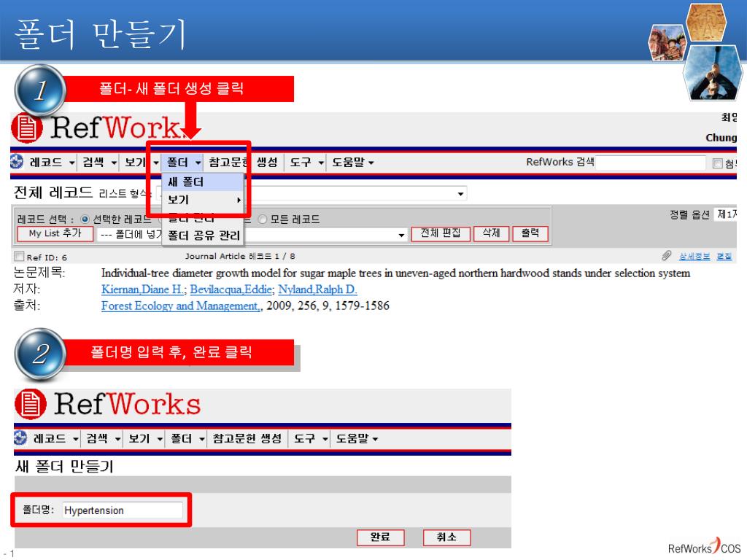Open the 정렬 옵션 dropdown
This screenshot has height=560, width=747.
[726, 214]
